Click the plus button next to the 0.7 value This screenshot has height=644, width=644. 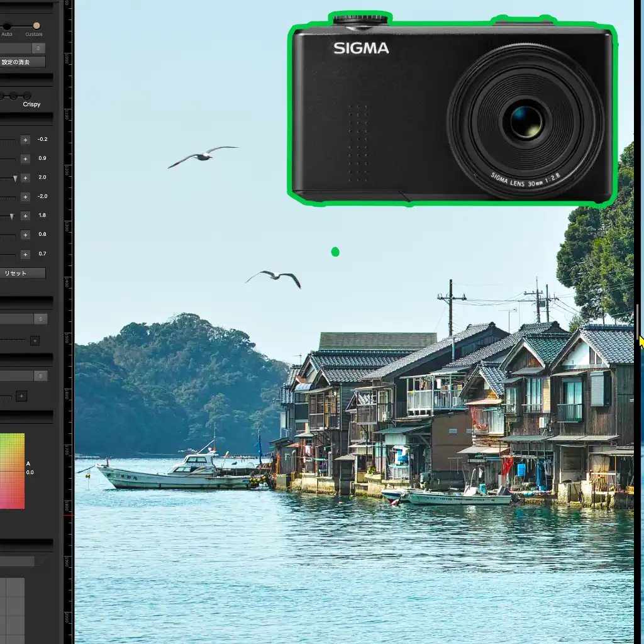click(25, 254)
